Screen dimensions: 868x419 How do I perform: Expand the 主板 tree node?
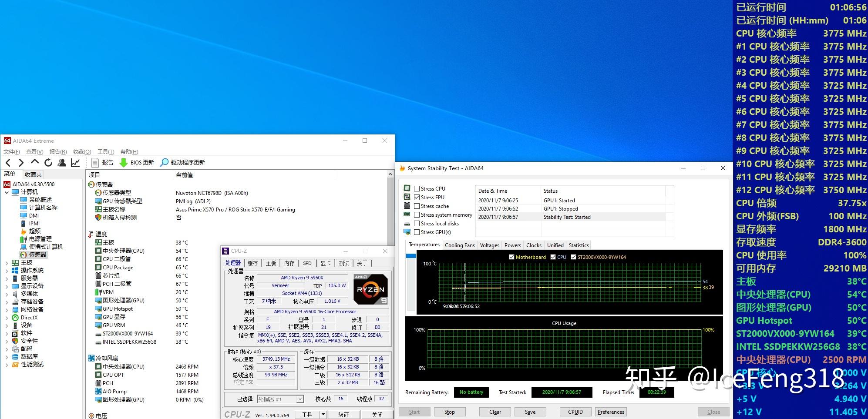click(x=7, y=263)
